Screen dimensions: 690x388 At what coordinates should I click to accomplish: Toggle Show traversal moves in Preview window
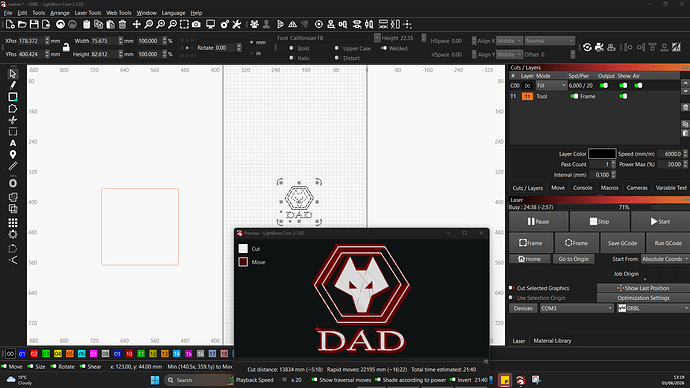314,380
